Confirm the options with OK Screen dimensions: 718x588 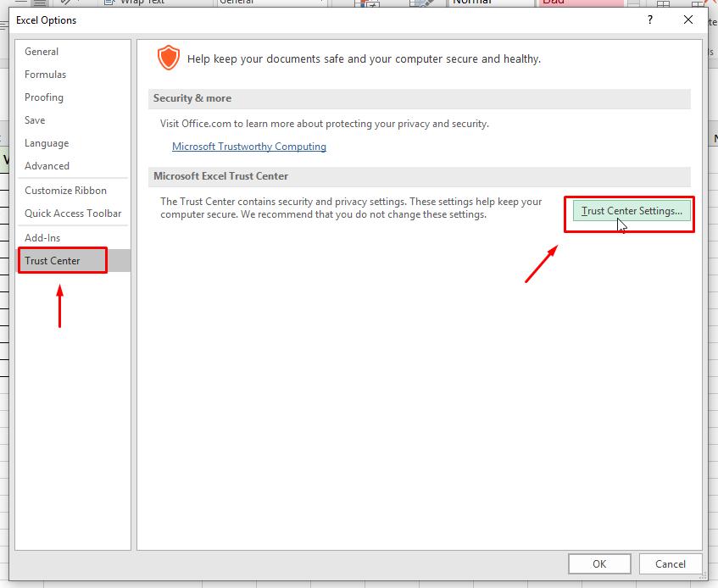[x=599, y=563]
